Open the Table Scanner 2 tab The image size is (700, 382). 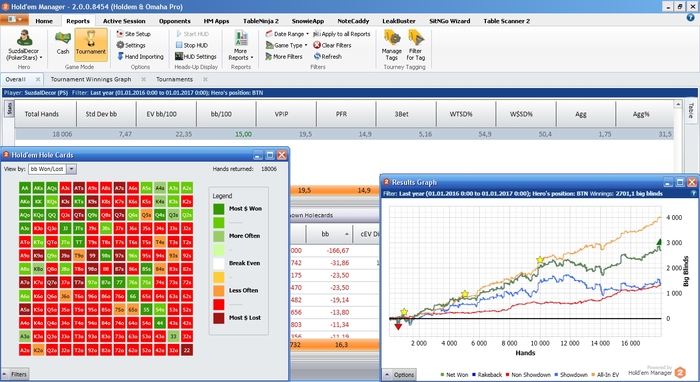[507, 21]
